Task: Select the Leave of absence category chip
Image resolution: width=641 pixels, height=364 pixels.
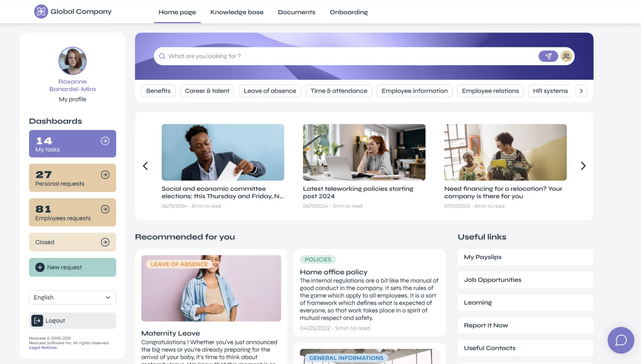Action: coord(270,91)
